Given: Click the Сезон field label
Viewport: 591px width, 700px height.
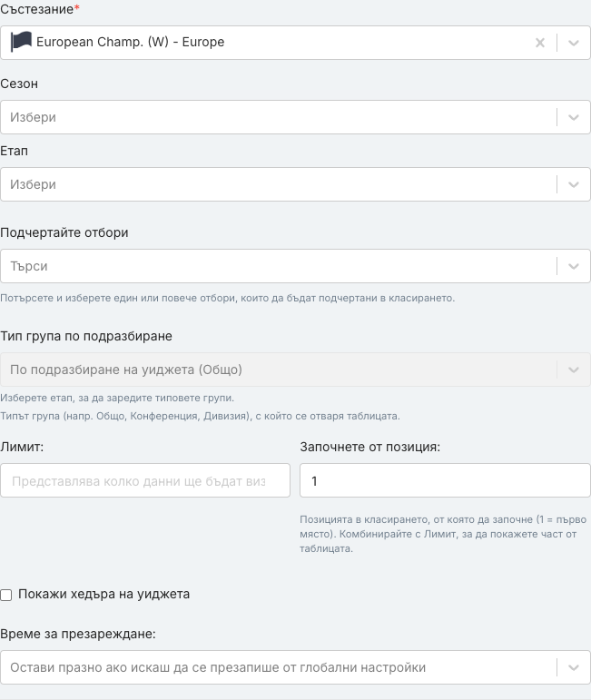Looking at the screenshot, I should [x=19, y=84].
